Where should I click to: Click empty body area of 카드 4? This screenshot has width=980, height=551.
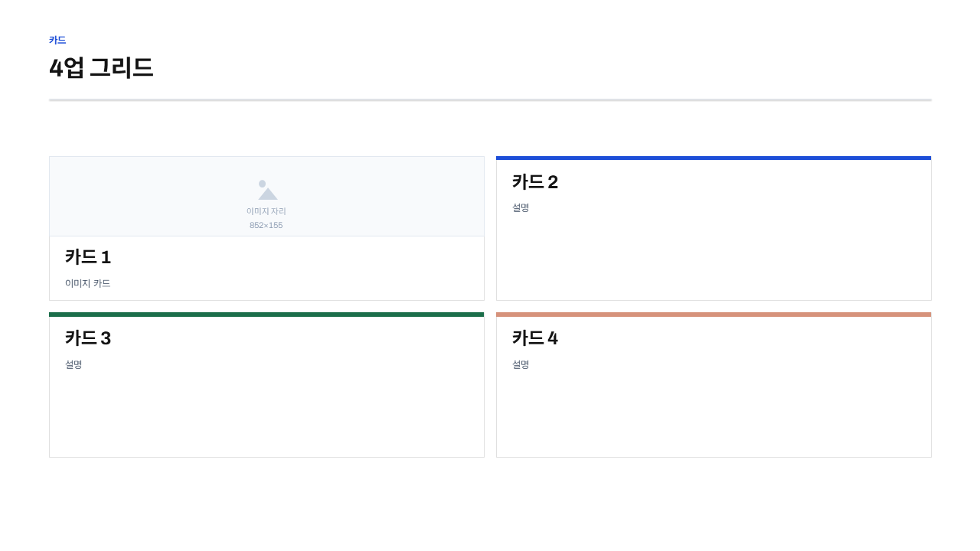coord(714,413)
